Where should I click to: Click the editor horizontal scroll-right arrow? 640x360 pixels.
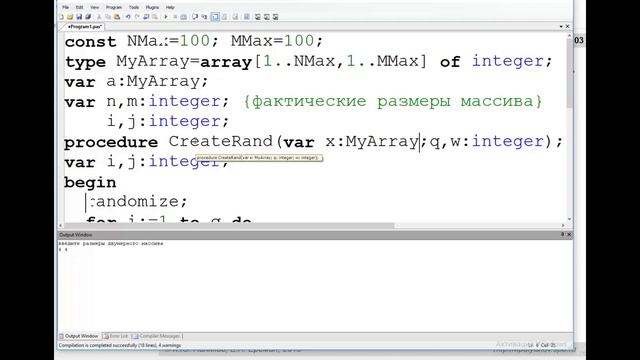point(563,225)
